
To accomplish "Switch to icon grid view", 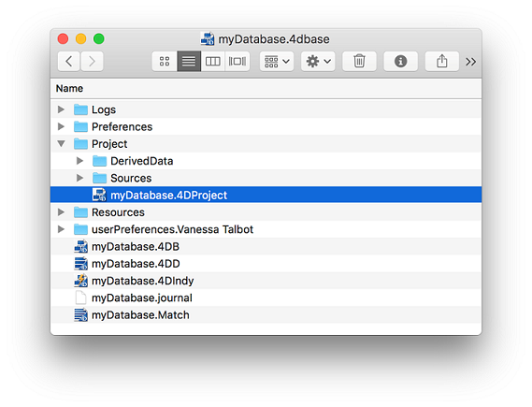I will pos(165,62).
